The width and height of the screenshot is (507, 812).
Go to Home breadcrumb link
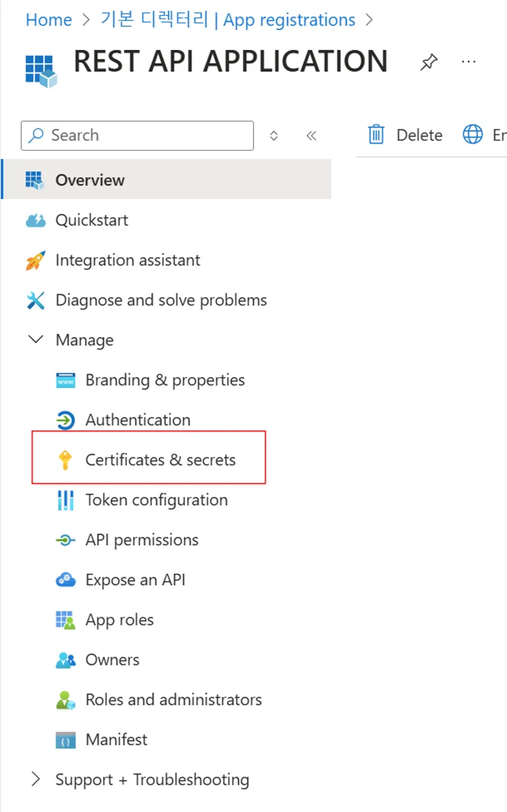click(x=49, y=20)
